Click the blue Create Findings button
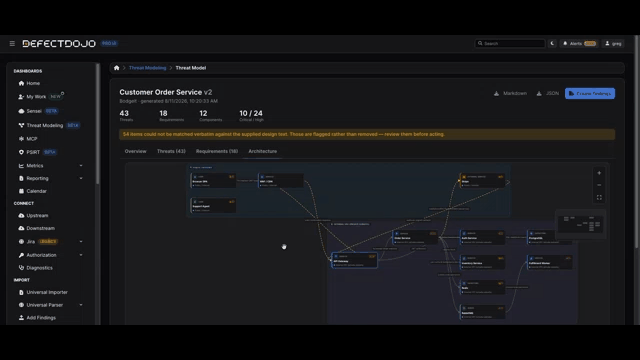This screenshot has width=640, height=360. (590, 93)
